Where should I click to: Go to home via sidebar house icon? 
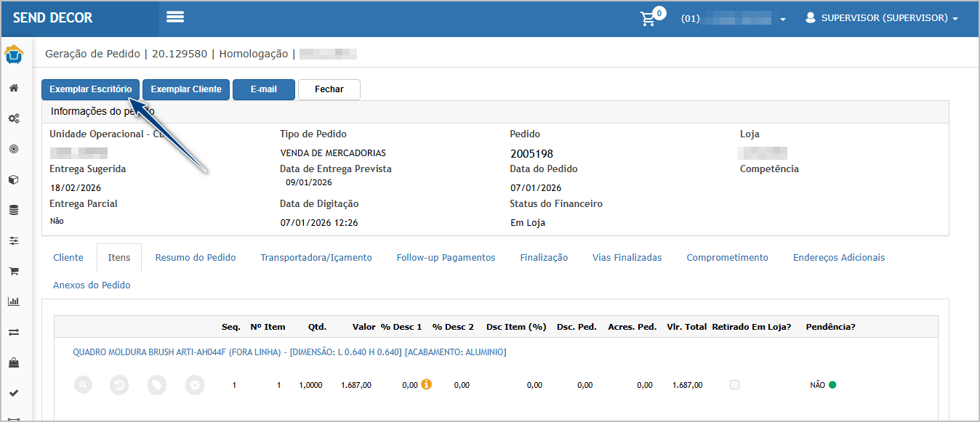click(x=13, y=88)
